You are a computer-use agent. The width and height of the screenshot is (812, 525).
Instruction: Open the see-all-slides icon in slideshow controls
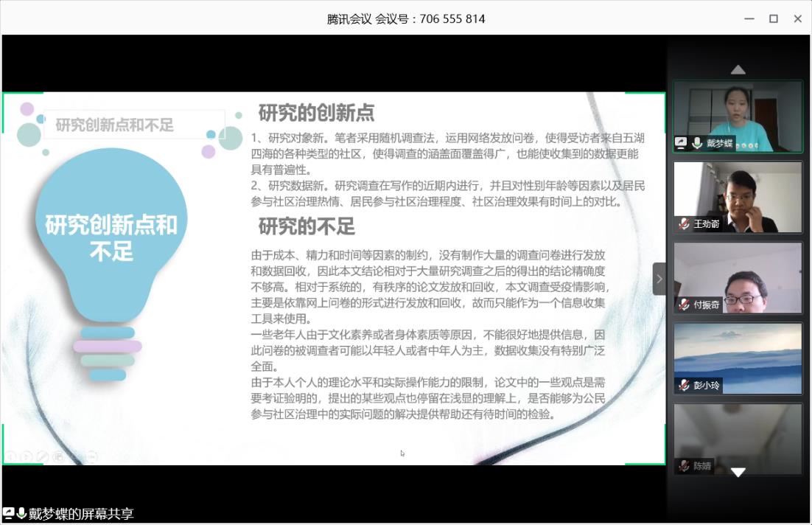(58, 456)
